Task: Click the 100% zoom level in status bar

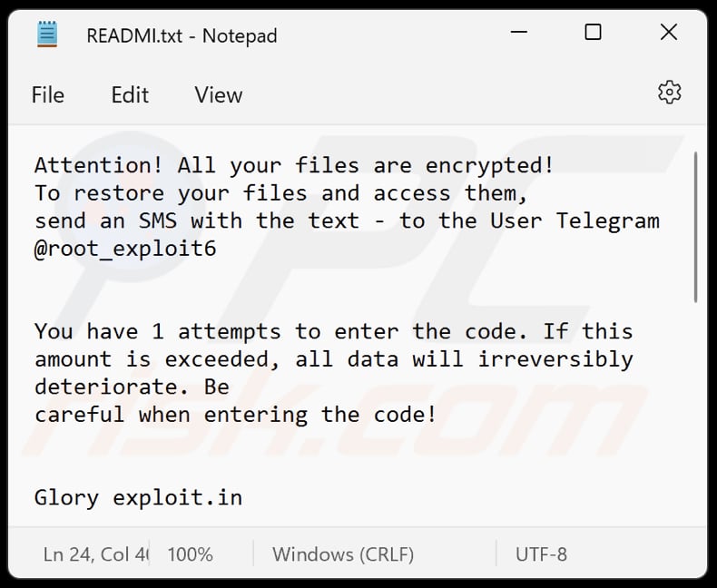Action: pos(190,554)
